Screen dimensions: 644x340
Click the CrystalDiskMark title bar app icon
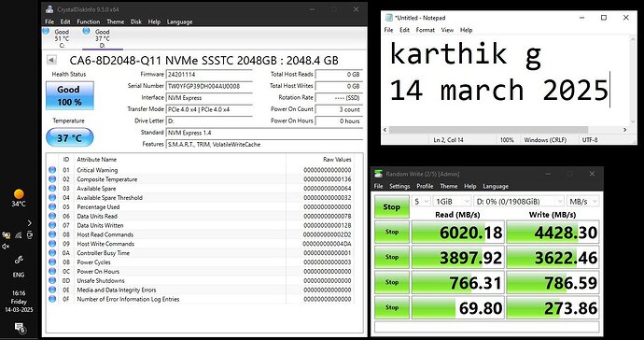[x=379, y=174]
